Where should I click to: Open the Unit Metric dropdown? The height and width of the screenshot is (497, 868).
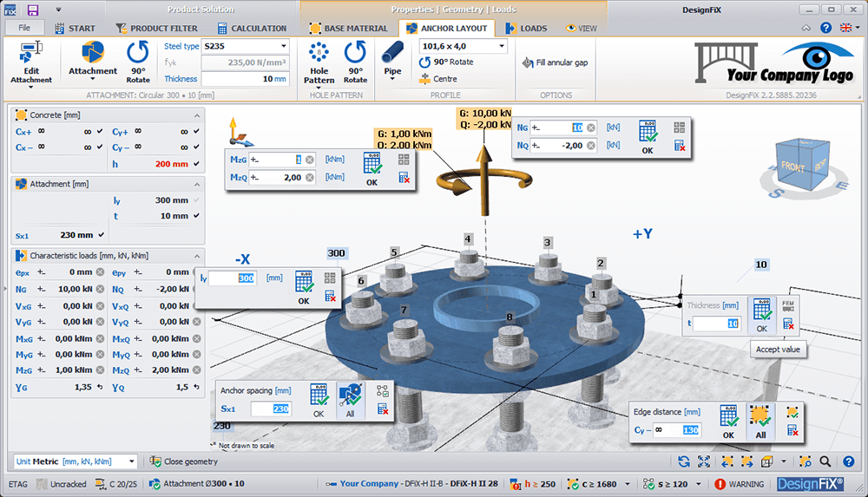[x=131, y=461]
